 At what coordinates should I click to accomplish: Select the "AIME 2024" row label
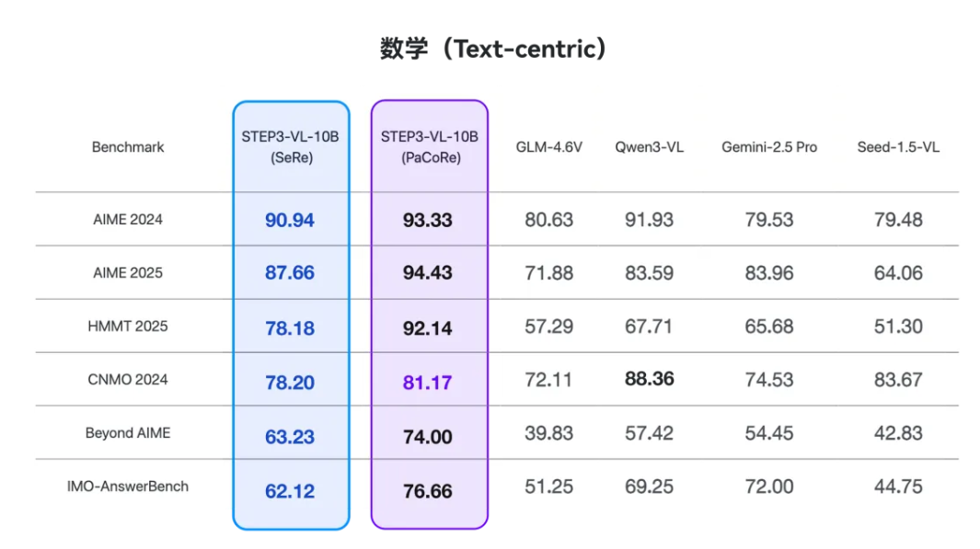[127, 220]
